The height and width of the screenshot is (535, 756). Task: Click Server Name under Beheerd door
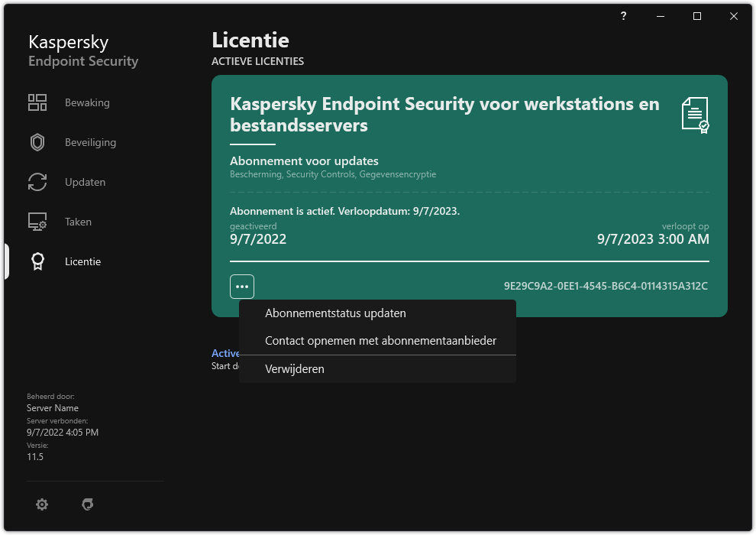52,407
